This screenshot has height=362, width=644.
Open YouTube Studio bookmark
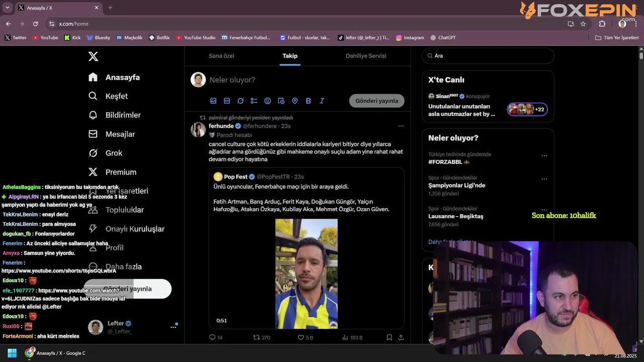point(196,38)
